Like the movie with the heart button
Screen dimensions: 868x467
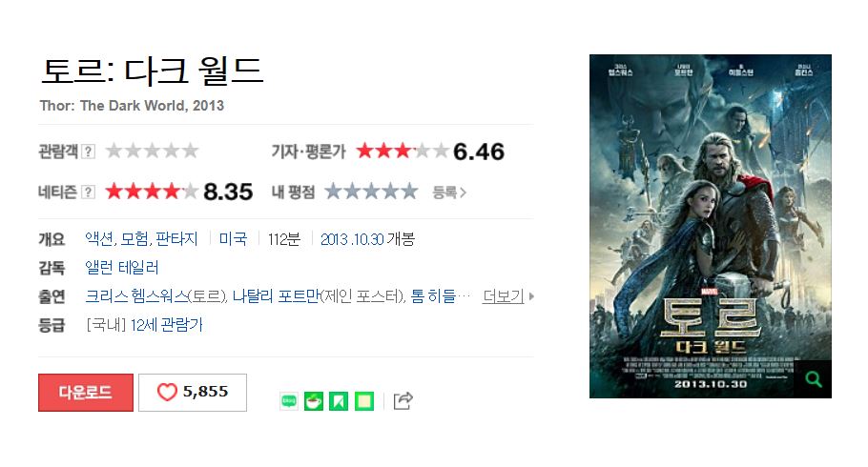(193, 393)
